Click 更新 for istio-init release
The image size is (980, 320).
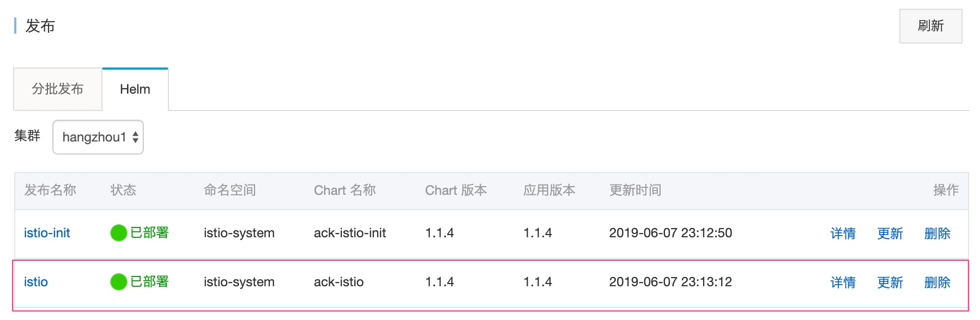coord(890,233)
